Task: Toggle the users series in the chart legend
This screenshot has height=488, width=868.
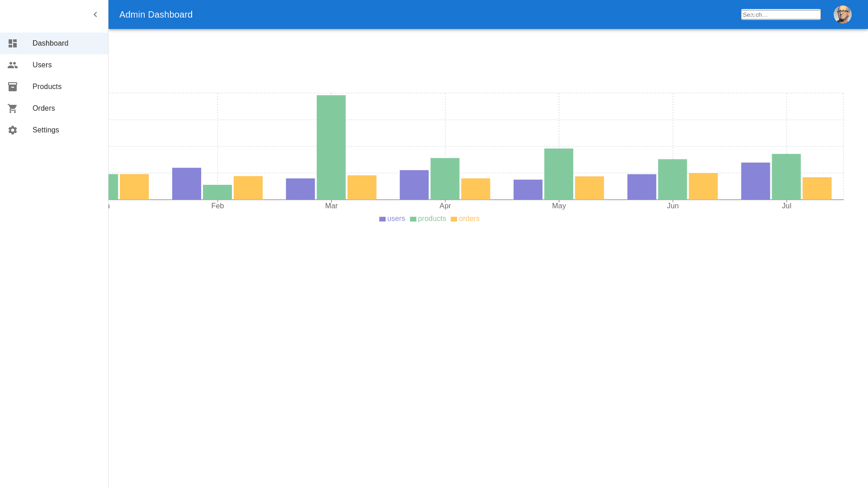Action: point(392,219)
